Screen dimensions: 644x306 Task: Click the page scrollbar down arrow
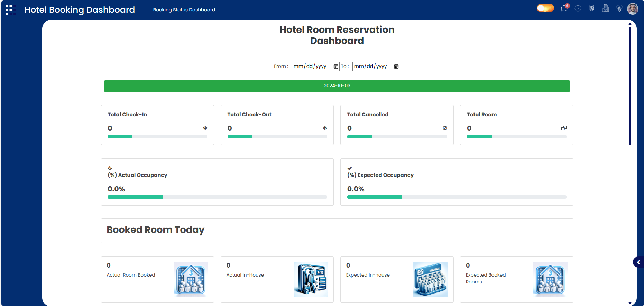[630, 303]
